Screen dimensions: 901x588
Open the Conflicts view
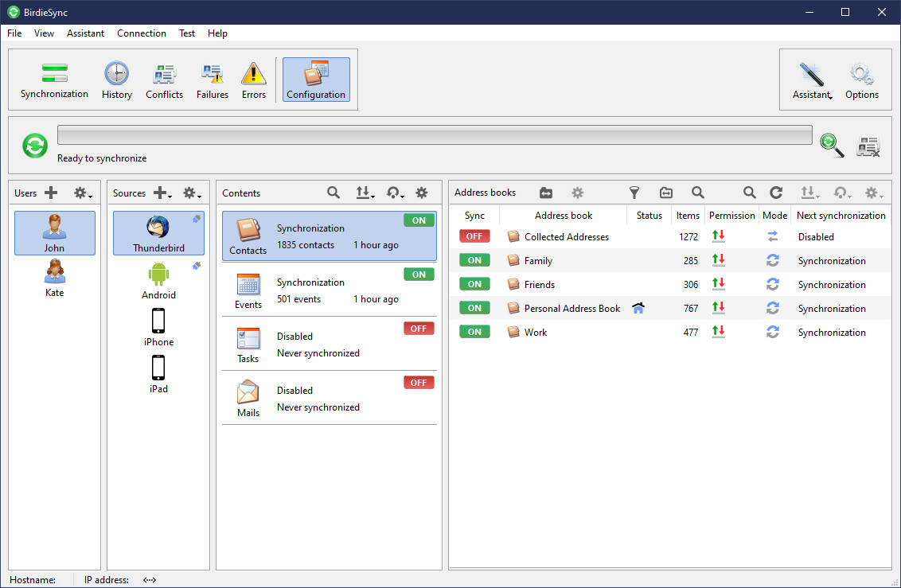[164, 80]
